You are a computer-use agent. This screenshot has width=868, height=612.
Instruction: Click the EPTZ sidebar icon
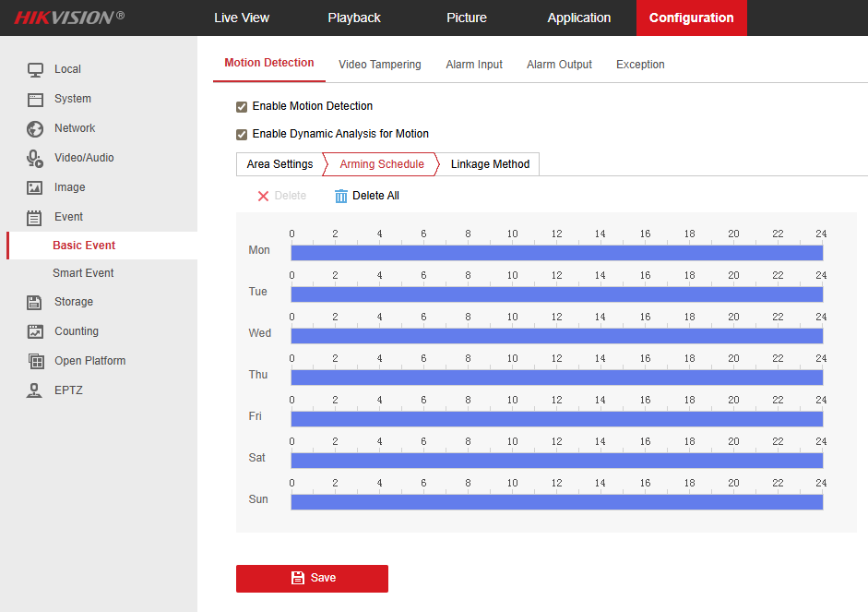click(35, 390)
